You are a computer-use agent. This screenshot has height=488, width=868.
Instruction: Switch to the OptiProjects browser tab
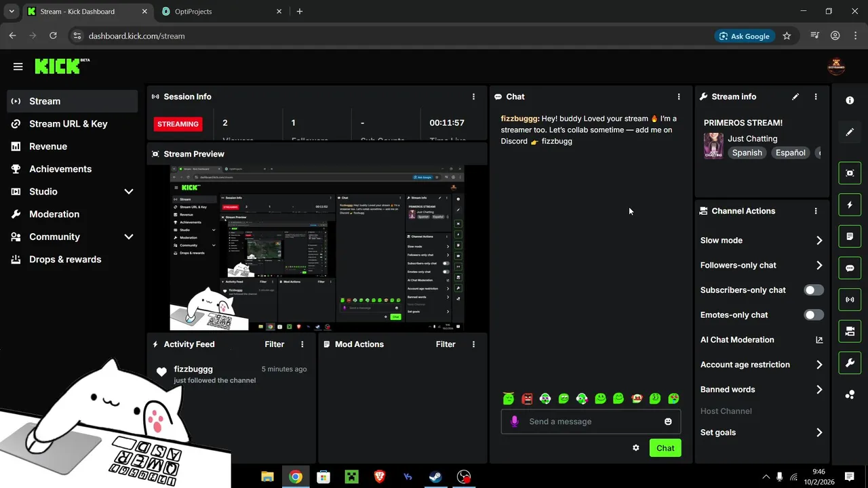point(220,12)
